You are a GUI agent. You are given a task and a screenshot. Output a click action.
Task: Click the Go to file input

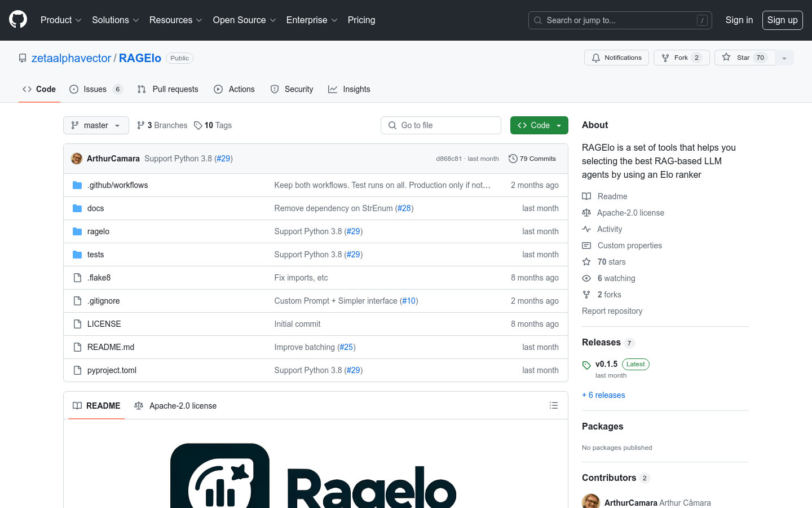[x=441, y=125]
